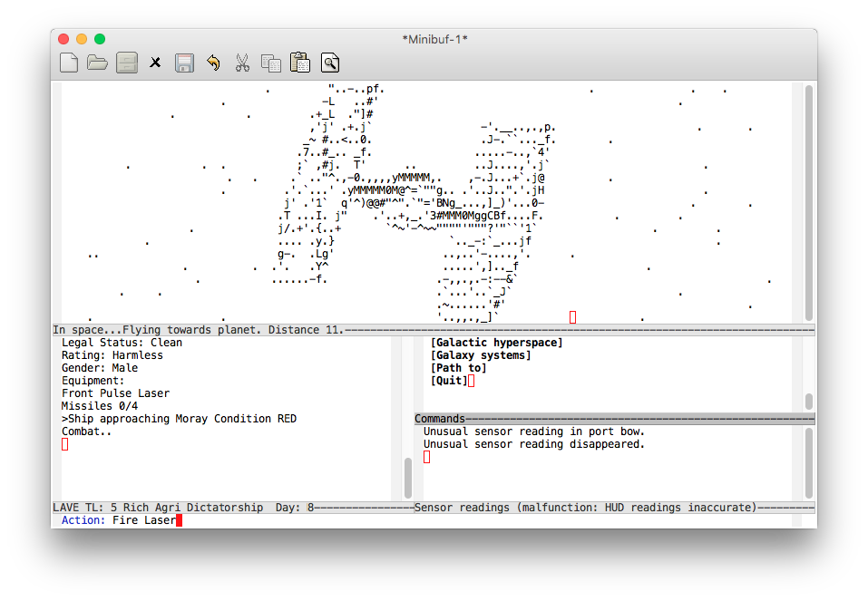Select the Galactic hyperspace command
The height and width of the screenshot is (601, 868).
click(496, 343)
